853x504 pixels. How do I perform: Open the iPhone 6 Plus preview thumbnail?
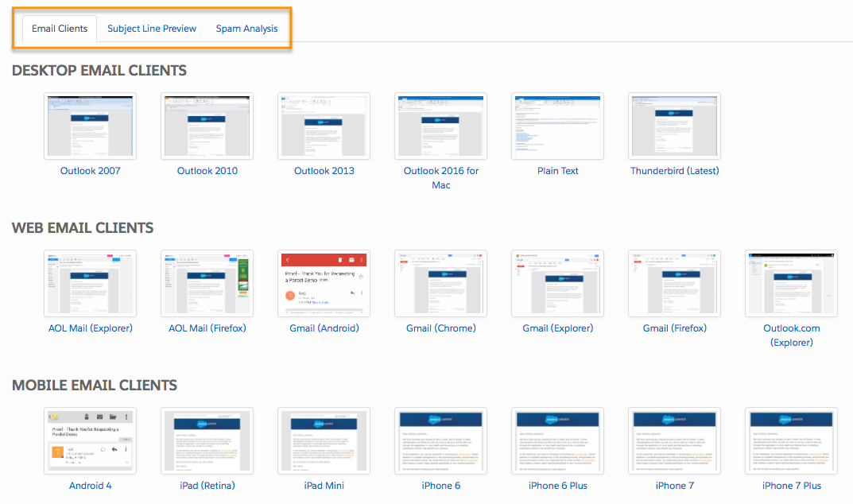click(x=557, y=441)
